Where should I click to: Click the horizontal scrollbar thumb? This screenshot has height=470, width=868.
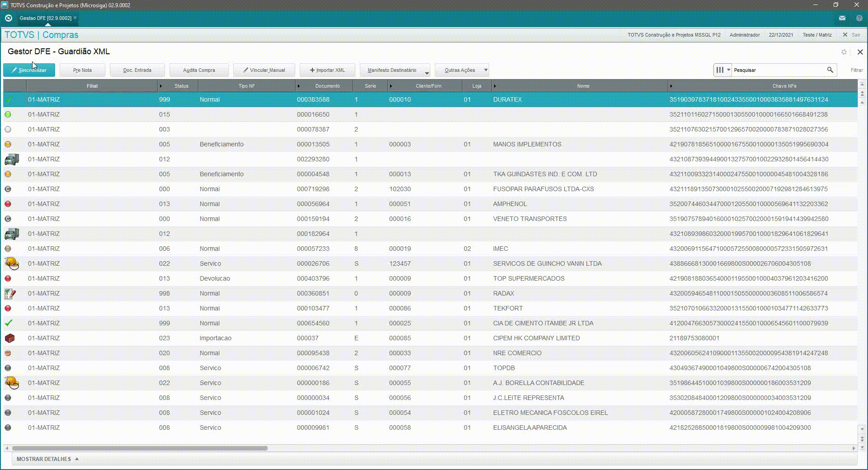point(140,448)
